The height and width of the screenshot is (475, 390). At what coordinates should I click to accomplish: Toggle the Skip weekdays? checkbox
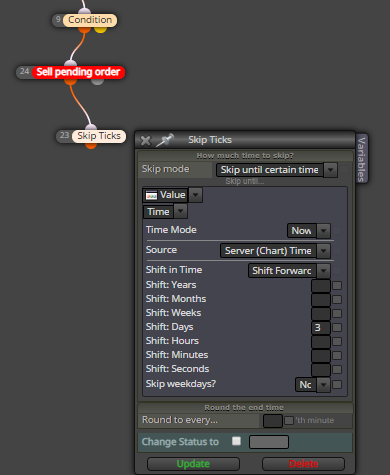(337, 385)
